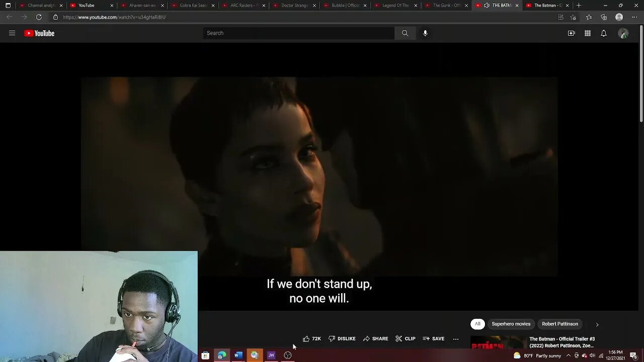The image size is (644, 362).
Task: Click the YouTube search input field
Action: point(299,33)
